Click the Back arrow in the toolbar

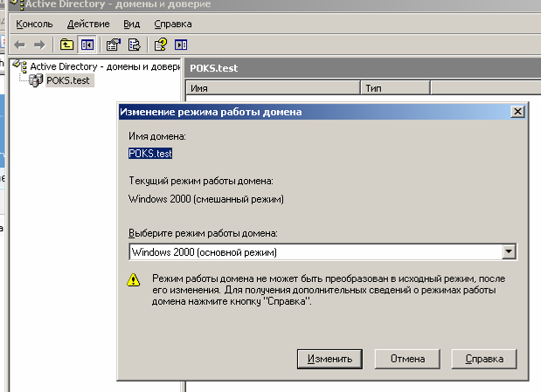coord(20,45)
